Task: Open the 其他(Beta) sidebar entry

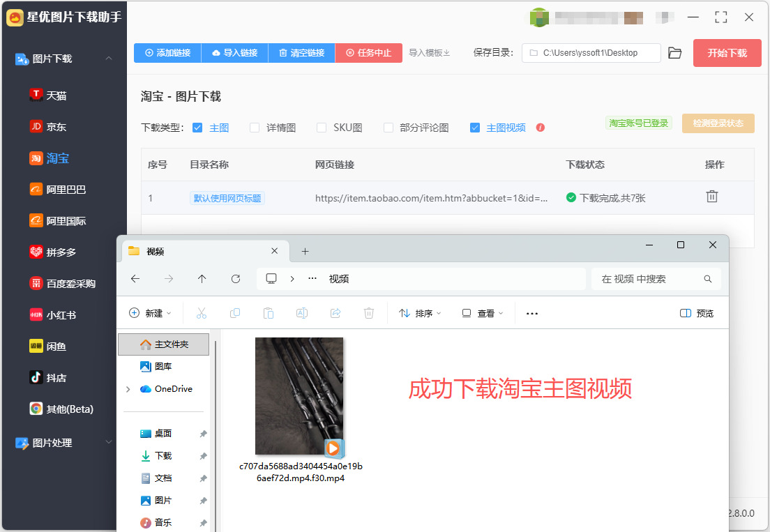Action: 61,409
